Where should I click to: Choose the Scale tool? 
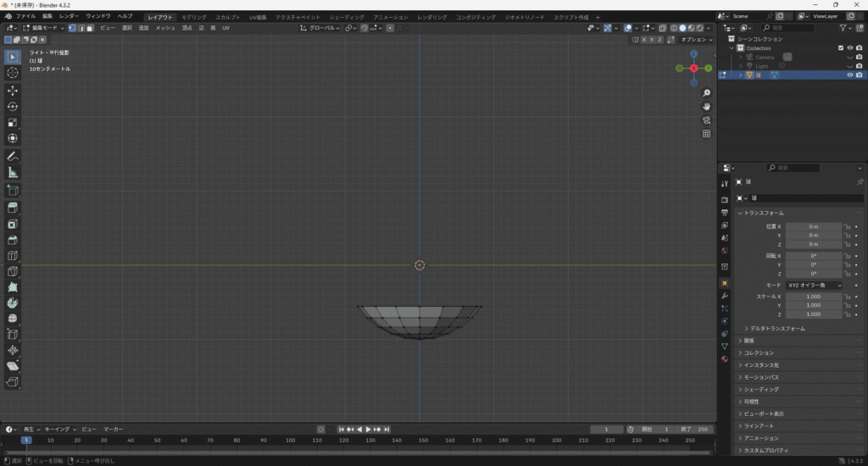click(x=12, y=122)
